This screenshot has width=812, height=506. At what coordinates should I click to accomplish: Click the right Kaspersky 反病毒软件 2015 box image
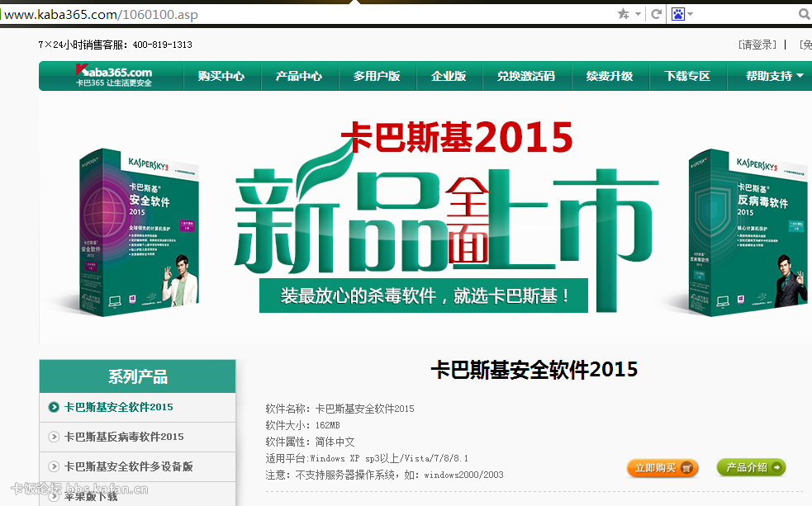(748, 232)
